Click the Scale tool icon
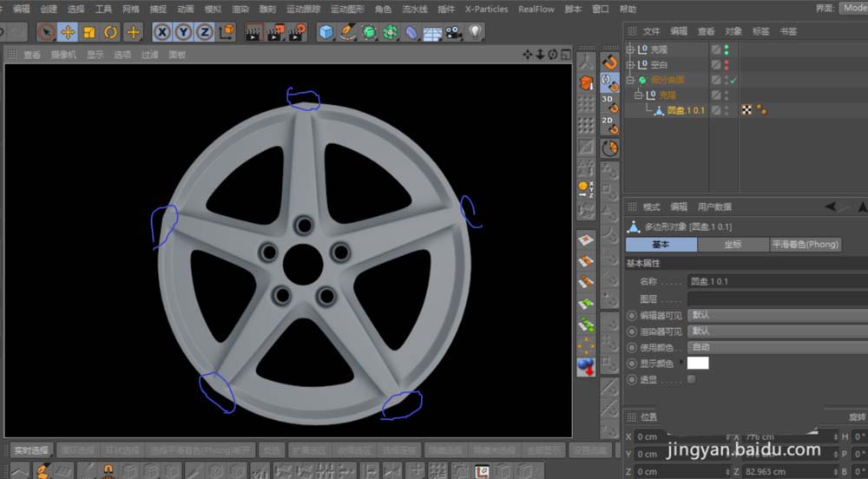868x479 pixels. pos(89,33)
